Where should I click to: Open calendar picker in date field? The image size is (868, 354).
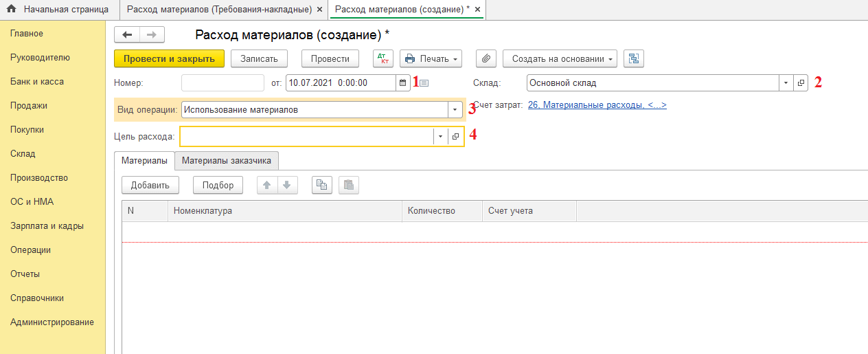click(x=402, y=82)
